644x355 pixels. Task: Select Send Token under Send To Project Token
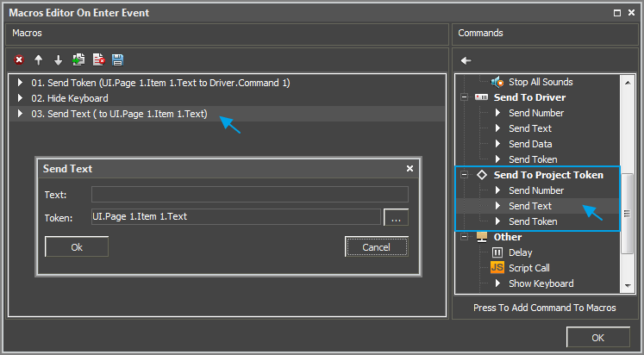(x=533, y=221)
